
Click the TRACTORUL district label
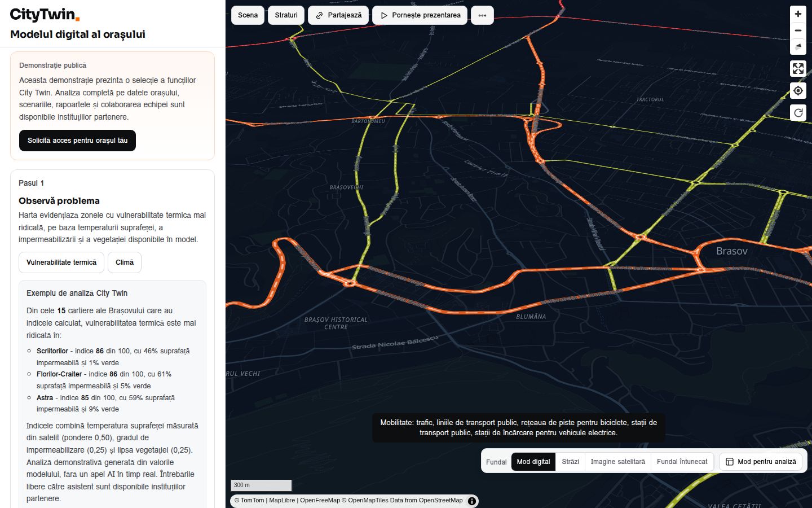650,99
